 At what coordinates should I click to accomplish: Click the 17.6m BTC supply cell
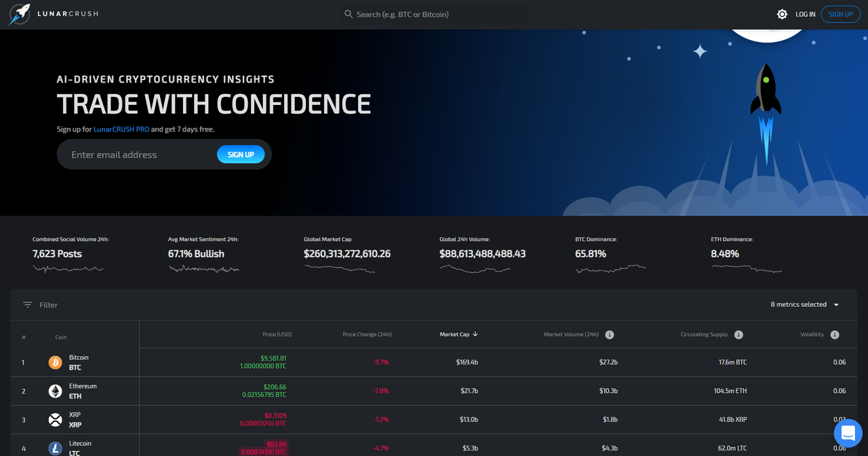pyautogui.click(x=732, y=362)
